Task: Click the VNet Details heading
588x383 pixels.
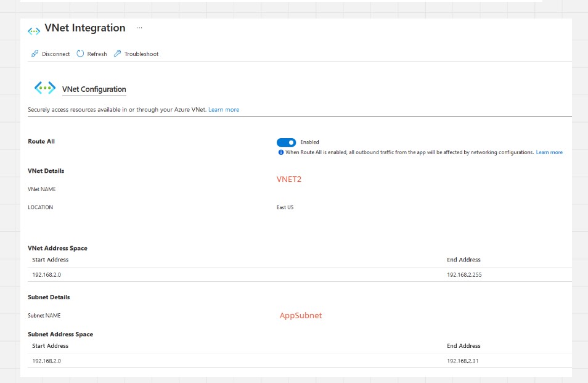Action: (x=46, y=171)
